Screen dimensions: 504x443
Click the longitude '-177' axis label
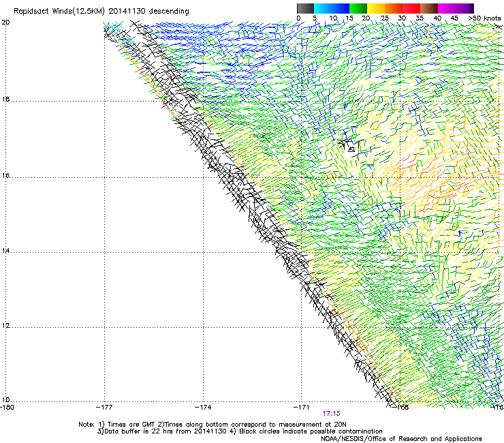(104, 408)
